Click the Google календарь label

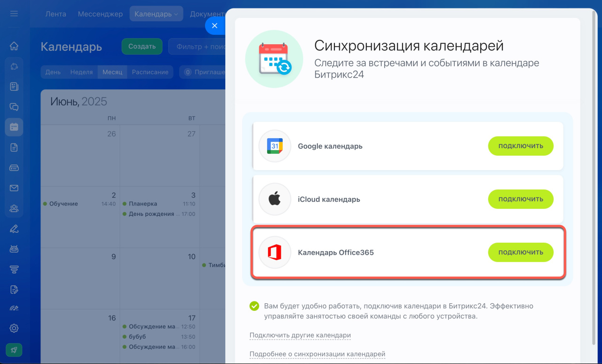[330, 146]
